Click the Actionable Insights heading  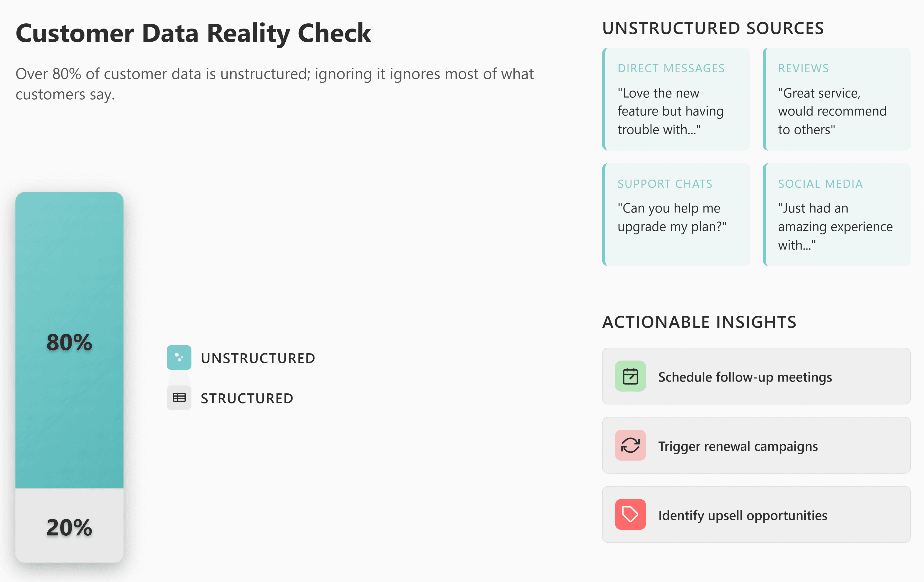(x=699, y=322)
